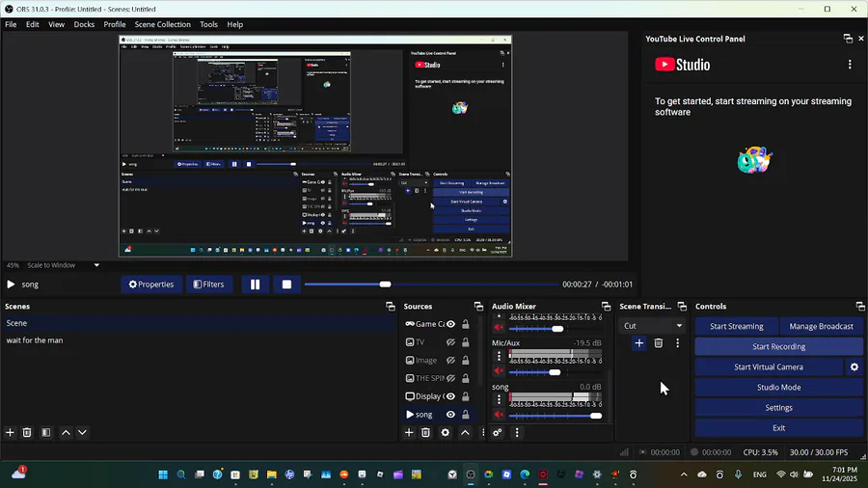Open Mic/Aux audio options menu
868x488 pixels.
tap(499, 356)
